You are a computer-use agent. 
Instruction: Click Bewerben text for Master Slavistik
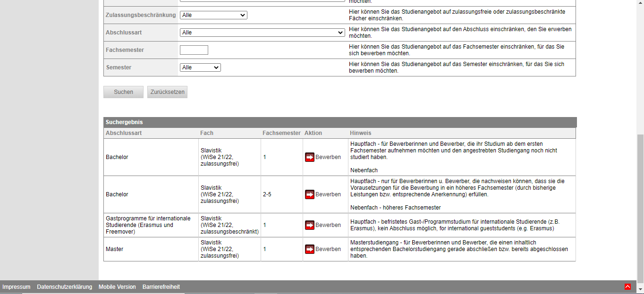click(x=328, y=249)
